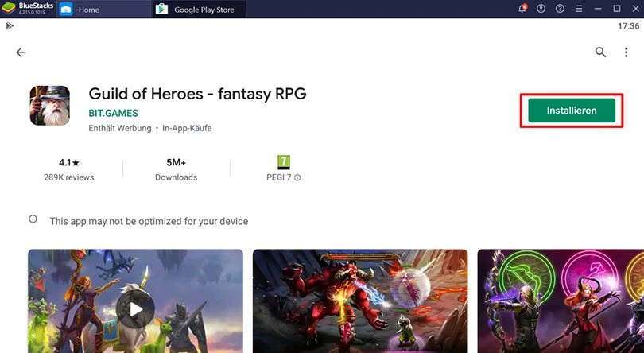Screen dimensions: 644x353
Task: Open the BlueStacks account icon
Action: point(541,8)
